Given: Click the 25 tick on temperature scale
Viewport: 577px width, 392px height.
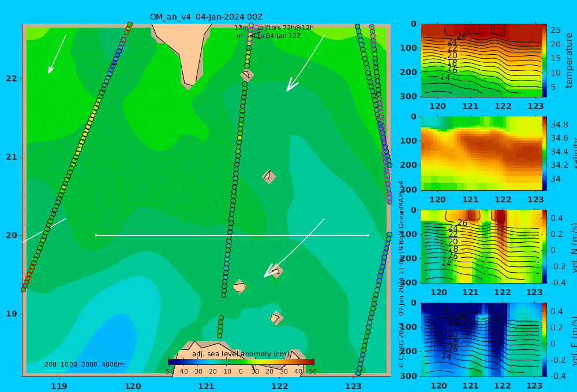Looking at the screenshot, I should pyautogui.click(x=555, y=30).
